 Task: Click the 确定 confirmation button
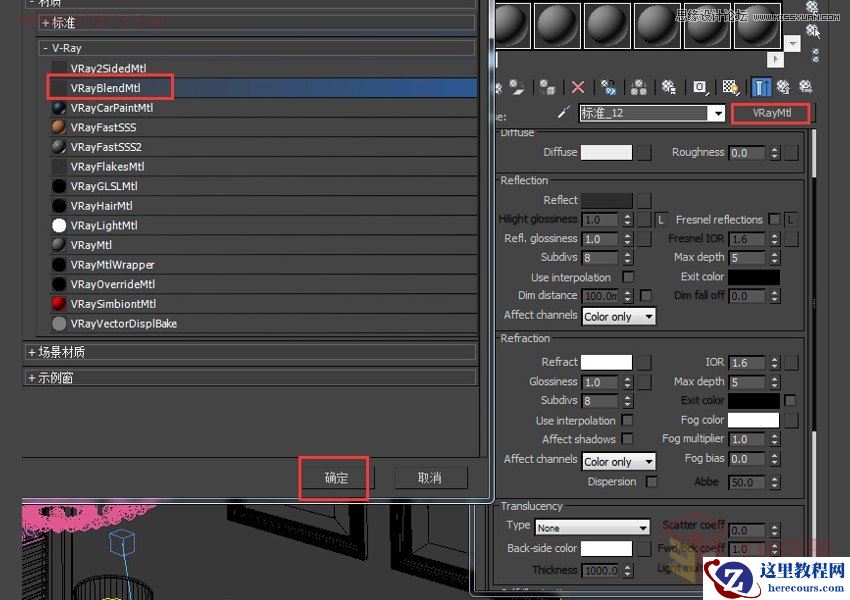[x=334, y=478]
